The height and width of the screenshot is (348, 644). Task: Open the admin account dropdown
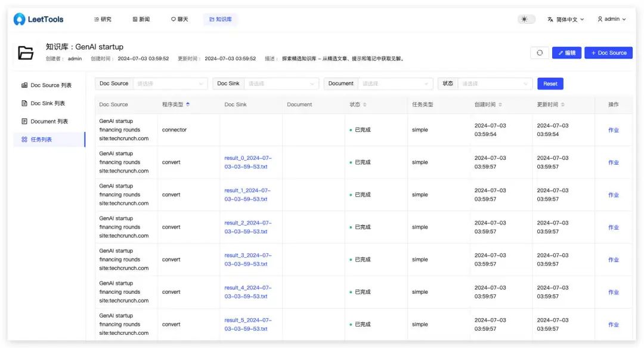[612, 19]
